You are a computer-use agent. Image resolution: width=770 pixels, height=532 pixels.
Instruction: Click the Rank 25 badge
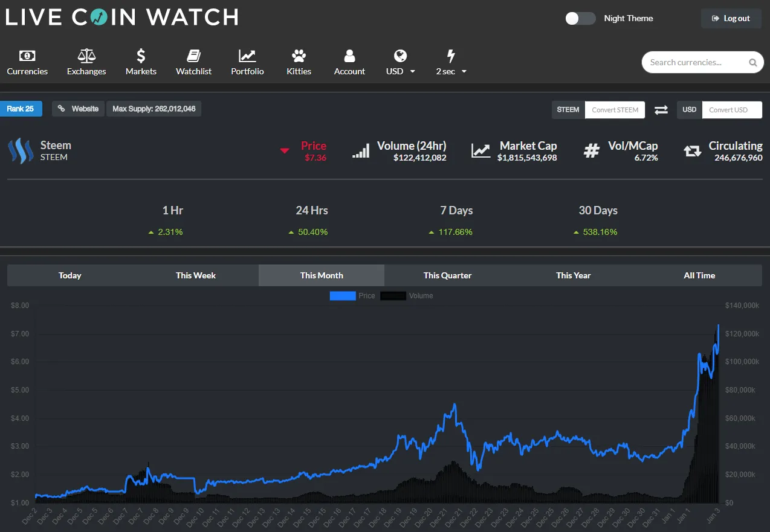click(21, 109)
